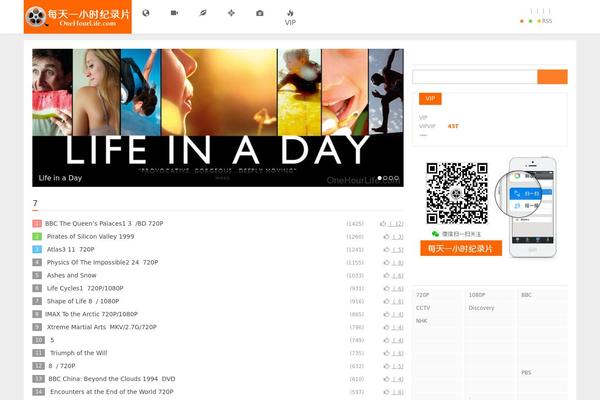Open the Life in a Day banner slide
Screen dimensions: 600x400
tap(218, 118)
